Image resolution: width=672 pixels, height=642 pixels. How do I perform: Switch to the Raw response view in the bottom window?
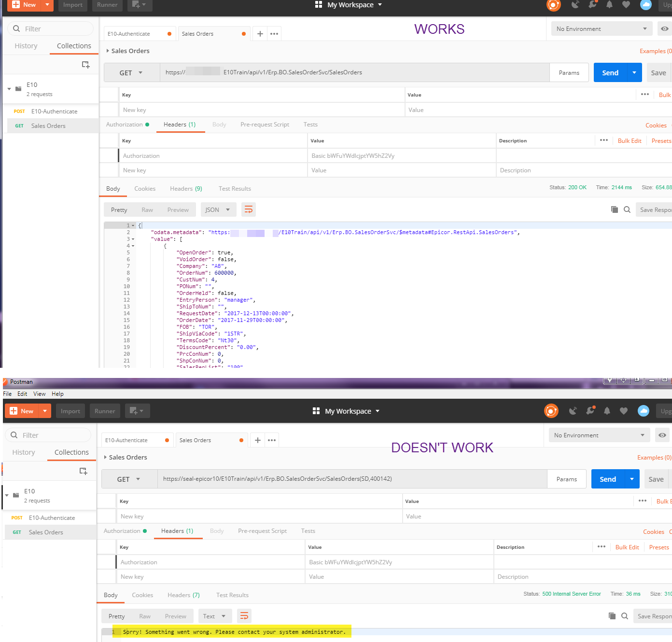click(145, 616)
